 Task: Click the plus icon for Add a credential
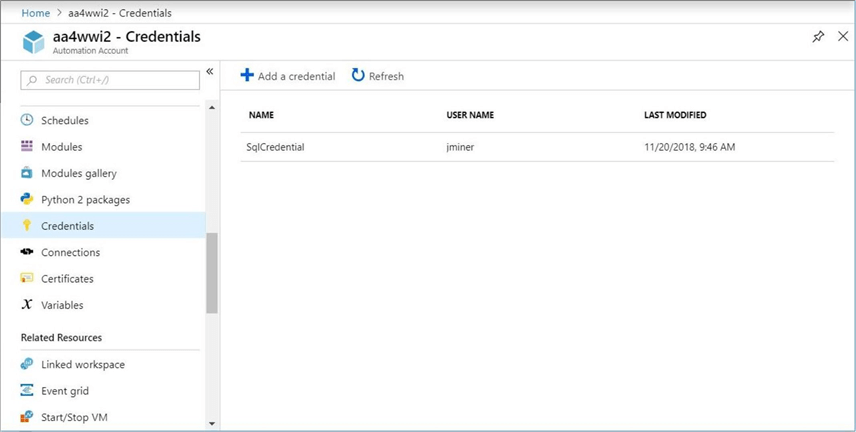247,75
